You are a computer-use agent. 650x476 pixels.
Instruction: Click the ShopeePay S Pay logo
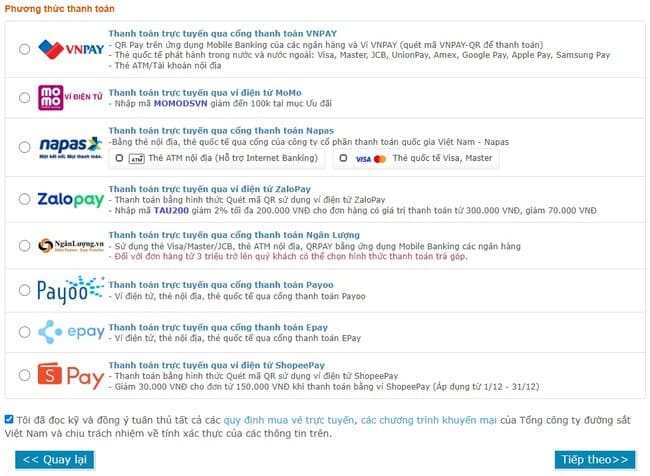(70, 376)
